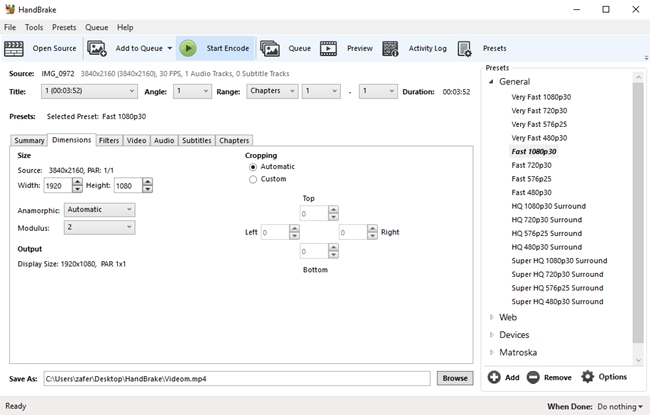This screenshot has height=415, width=650.
Task: Click the HandBrake app logo in title bar
Action: pos(10,9)
